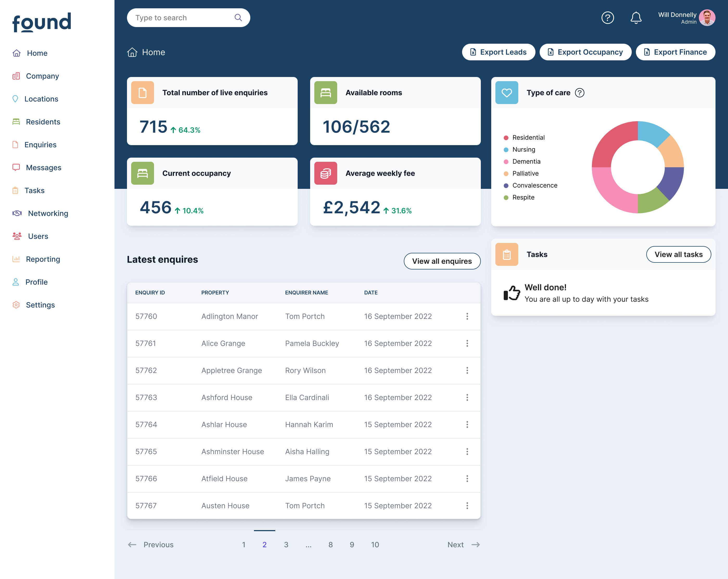This screenshot has height=579, width=728.
Task: Click the Type of care heart icon
Action: 507,93
